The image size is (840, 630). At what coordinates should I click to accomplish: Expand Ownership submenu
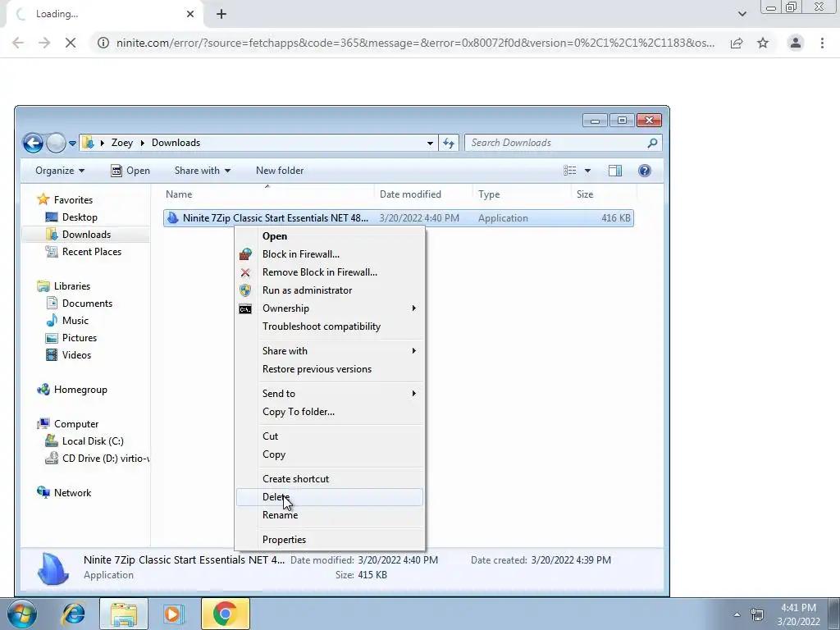tap(330, 308)
